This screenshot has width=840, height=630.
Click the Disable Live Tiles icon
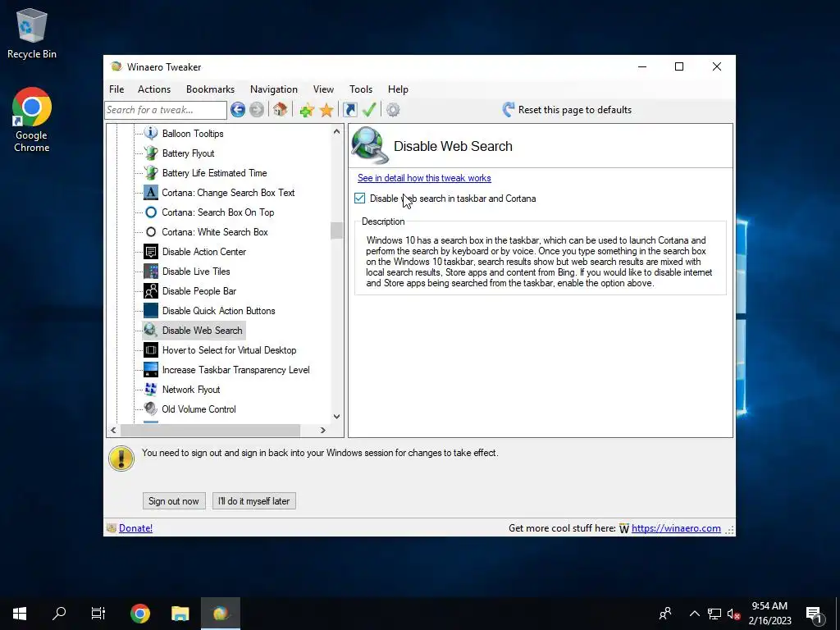[151, 271]
